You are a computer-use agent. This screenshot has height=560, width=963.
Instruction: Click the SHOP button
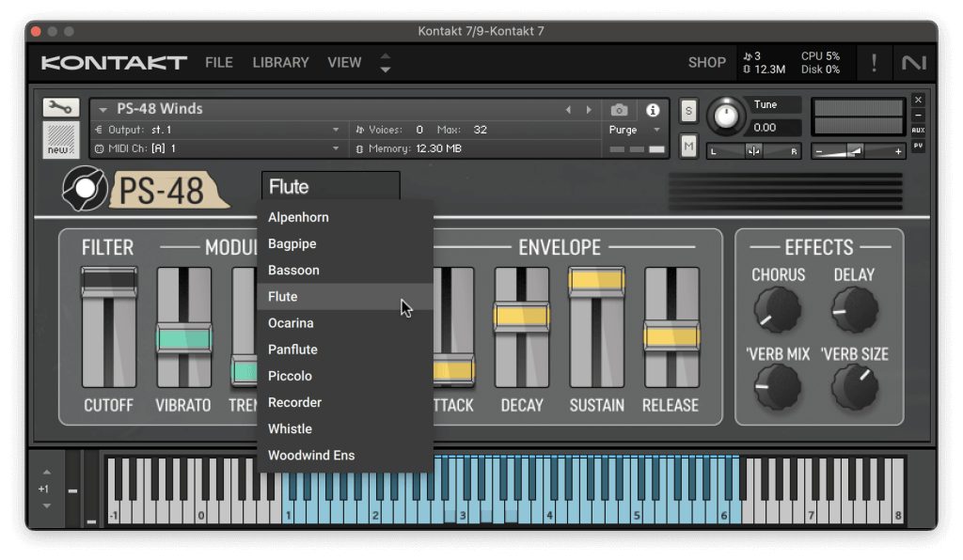(x=707, y=62)
